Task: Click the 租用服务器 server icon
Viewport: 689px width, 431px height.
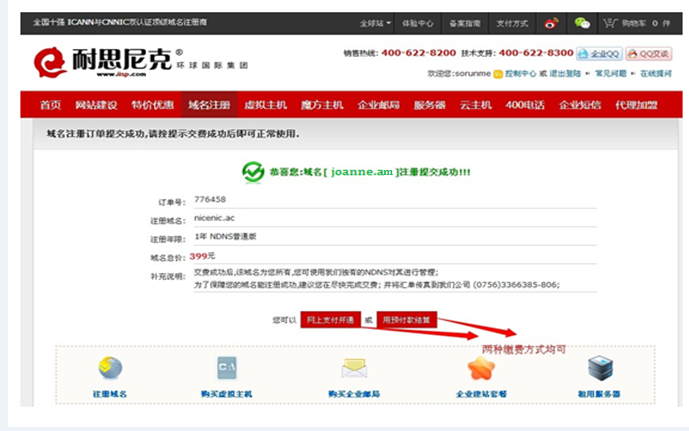Action: 600,367
